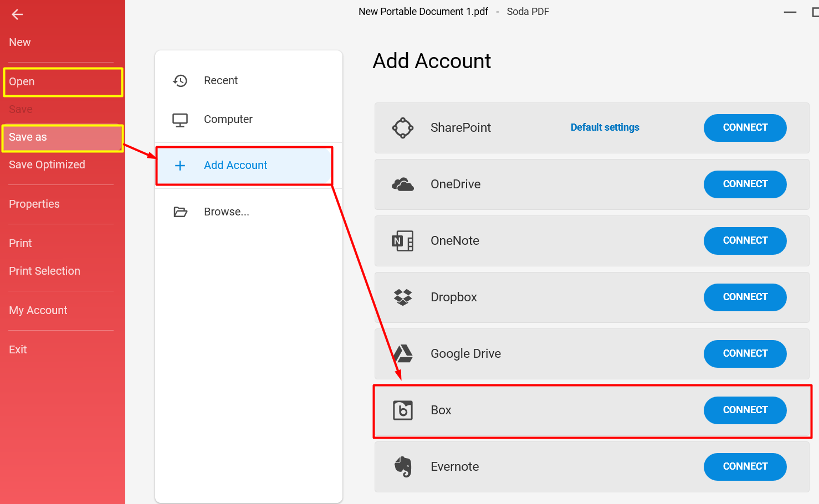Select the Add Account tab
The width and height of the screenshot is (819, 504).
click(x=244, y=166)
